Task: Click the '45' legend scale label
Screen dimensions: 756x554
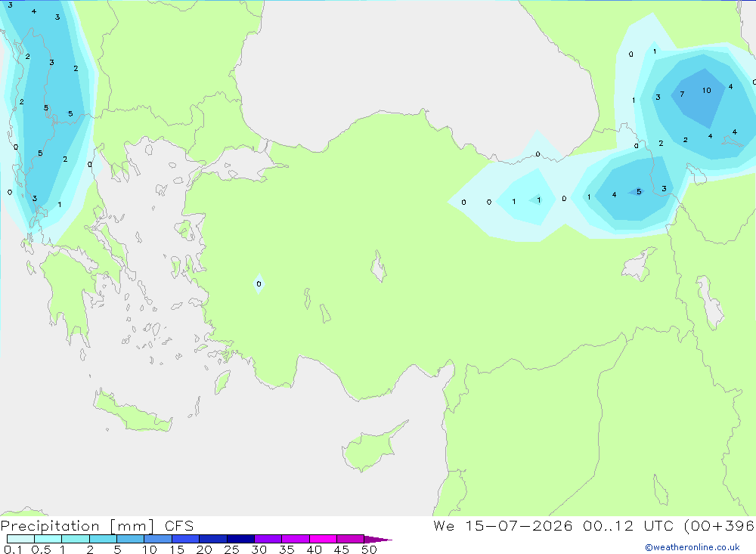Action: (x=342, y=549)
